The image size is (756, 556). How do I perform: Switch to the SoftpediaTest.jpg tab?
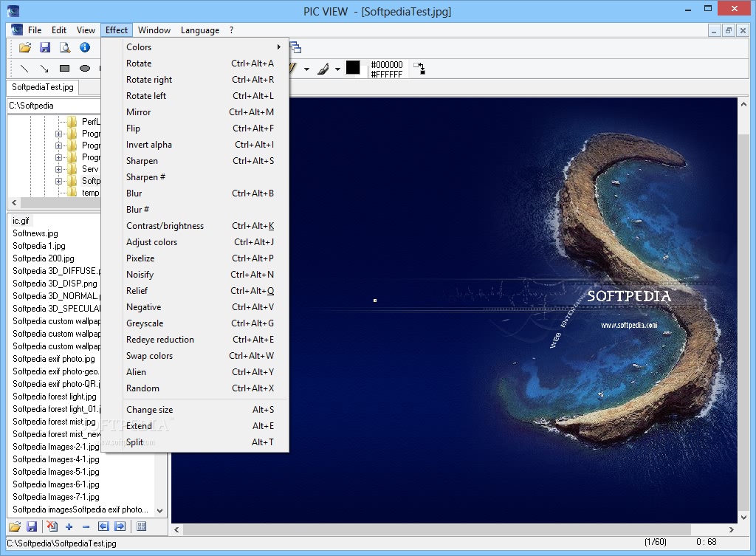point(43,87)
